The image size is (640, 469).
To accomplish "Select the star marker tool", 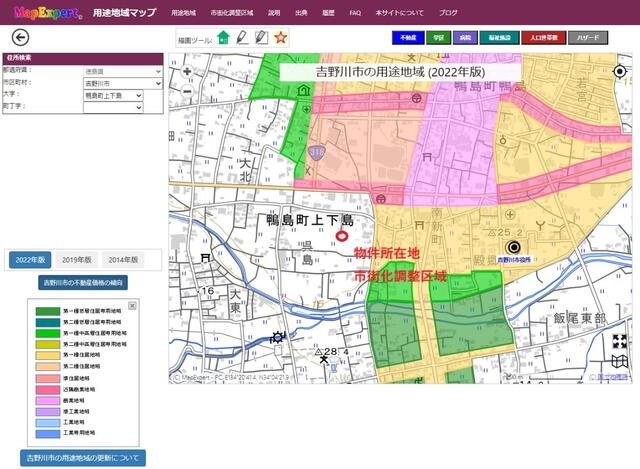I will 281,37.
